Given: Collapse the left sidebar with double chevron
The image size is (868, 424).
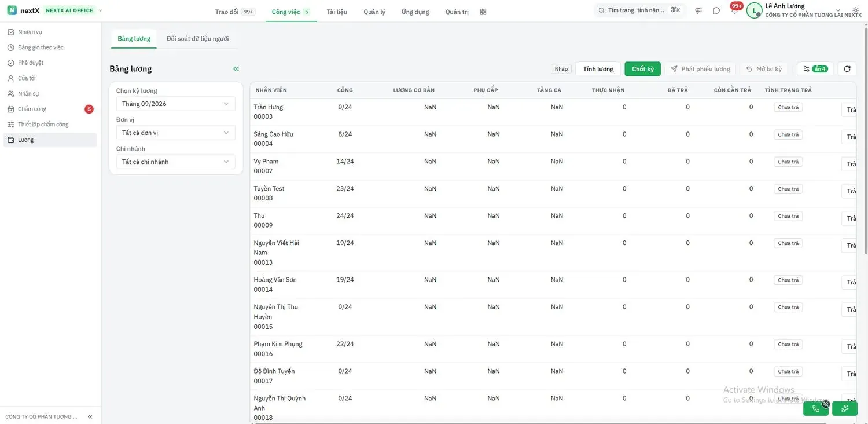Looking at the screenshot, I should pyautogui.click(x=90, y=416).
